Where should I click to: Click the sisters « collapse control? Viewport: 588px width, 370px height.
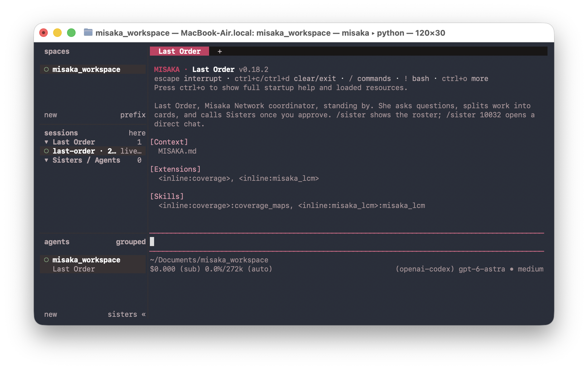coord(127,314)
